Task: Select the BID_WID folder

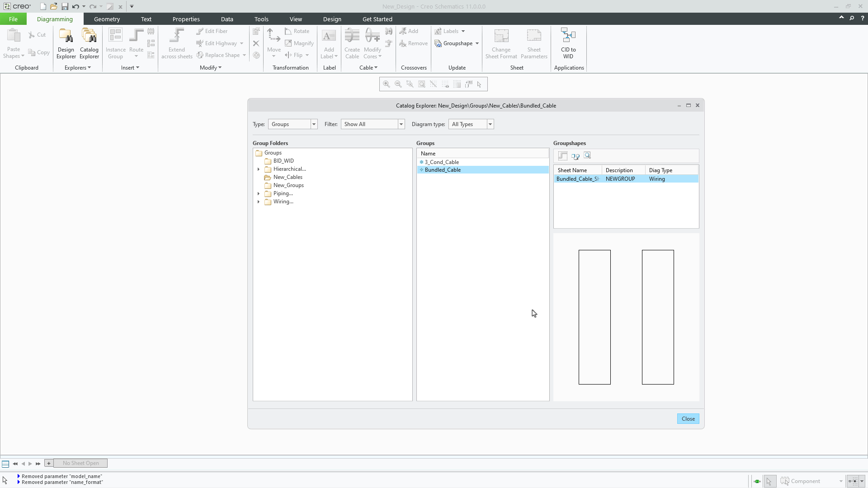Action: (x=283, y=161)
